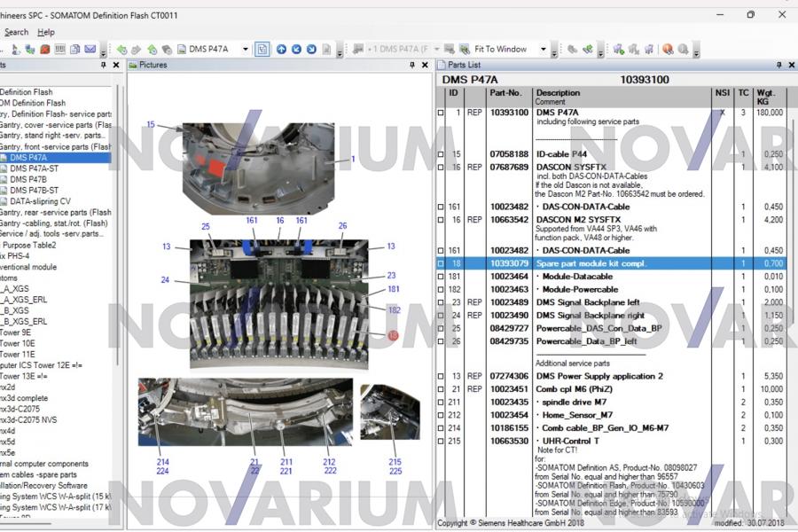Click the Part-No. column header
The image size is (798, 532).
pyautogui.click(x=505, y=92)
